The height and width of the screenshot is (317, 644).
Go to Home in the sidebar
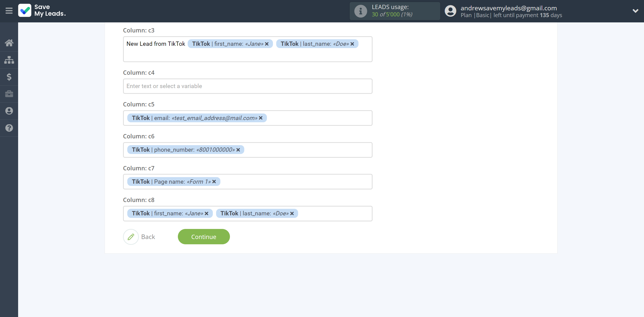(9, 43)
